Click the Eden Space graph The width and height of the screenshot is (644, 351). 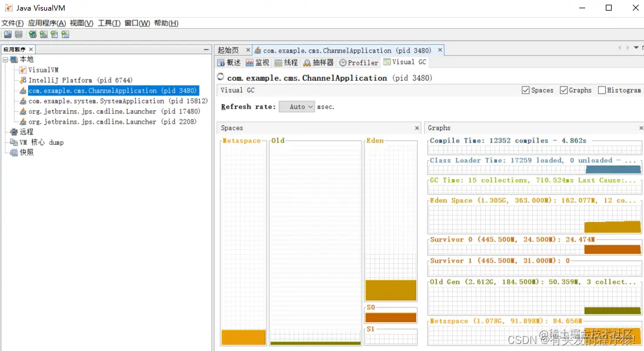[x=535, y=219]
